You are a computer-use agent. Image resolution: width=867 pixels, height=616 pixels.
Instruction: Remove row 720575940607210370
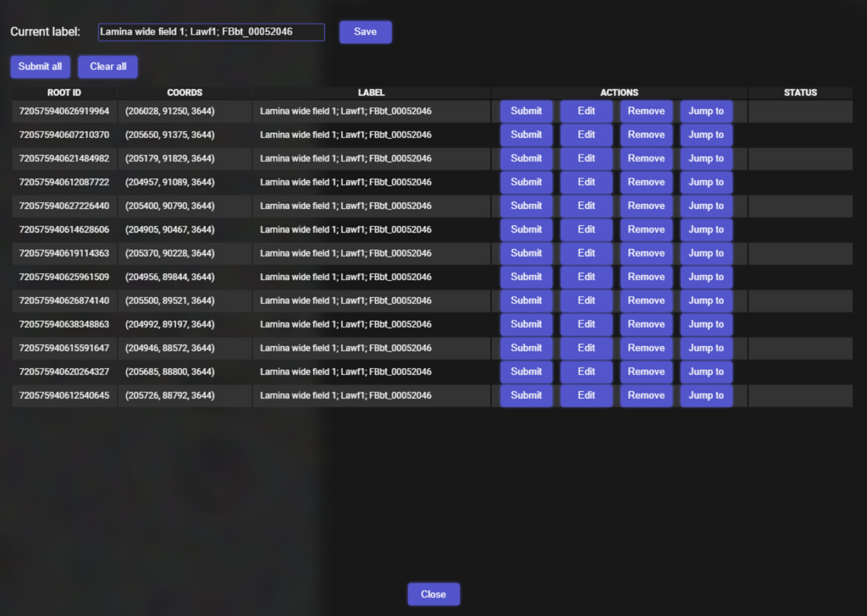click(646, 135)
